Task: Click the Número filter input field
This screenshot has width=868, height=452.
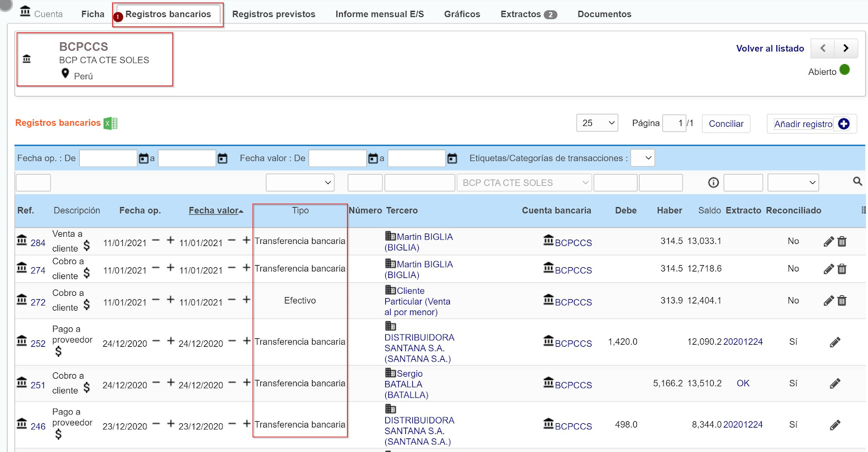Action: (365, 183)
